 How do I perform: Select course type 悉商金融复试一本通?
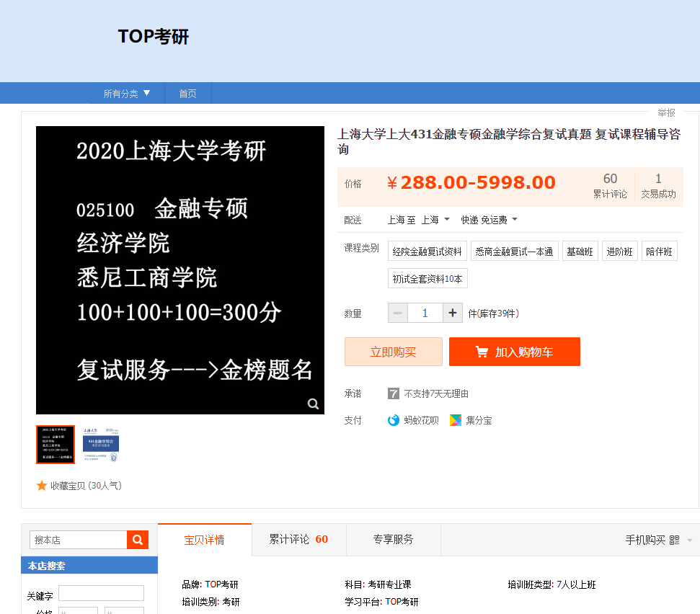coord(514,252)
